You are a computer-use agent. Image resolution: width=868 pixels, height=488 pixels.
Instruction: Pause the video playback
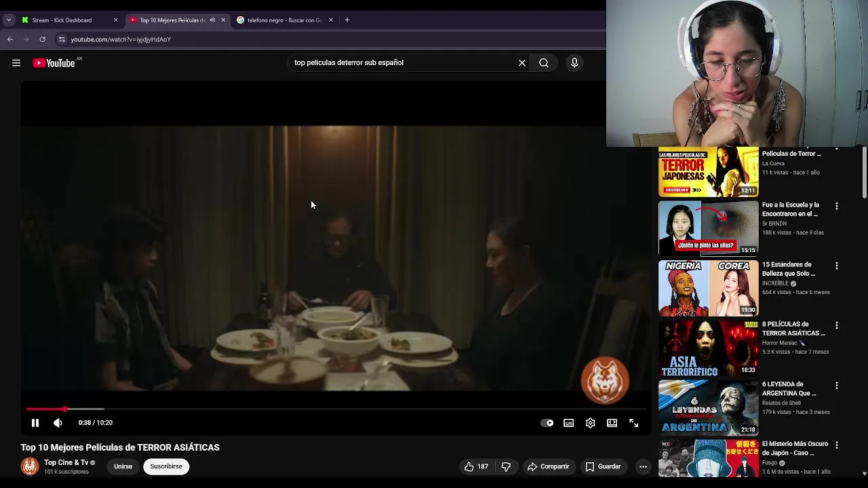pos(35,423)
